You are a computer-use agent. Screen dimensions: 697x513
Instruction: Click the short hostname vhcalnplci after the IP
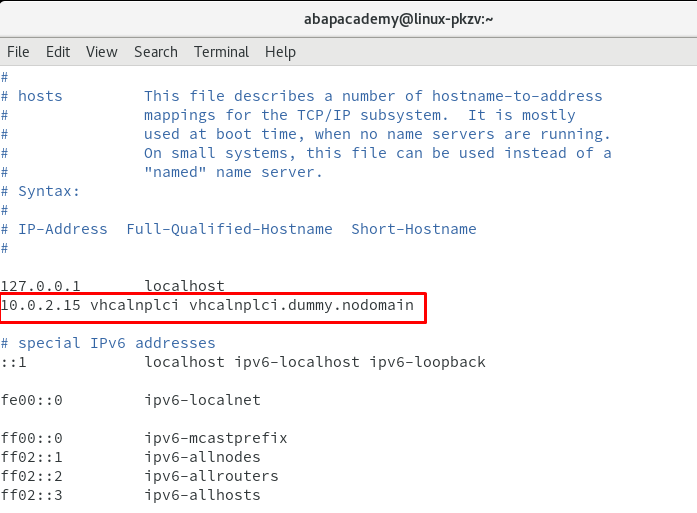coord(135,305)
